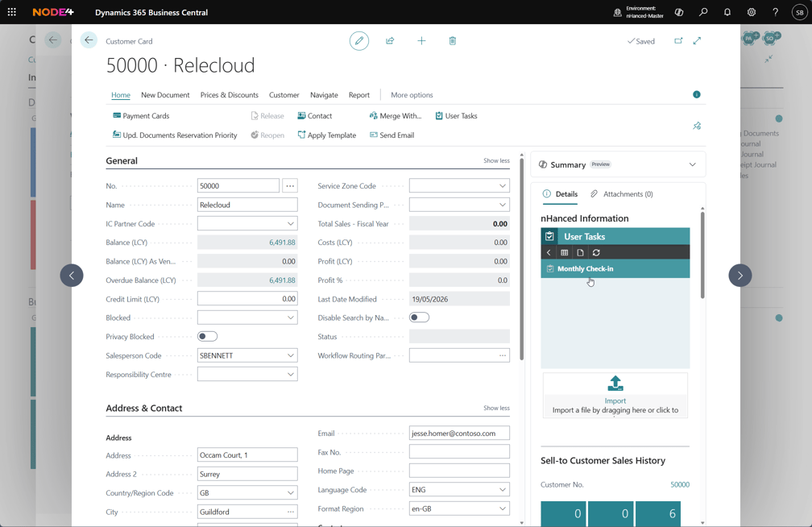812x527 pixels.
Task: Switch to Details tab
Action: click(560, 194)
